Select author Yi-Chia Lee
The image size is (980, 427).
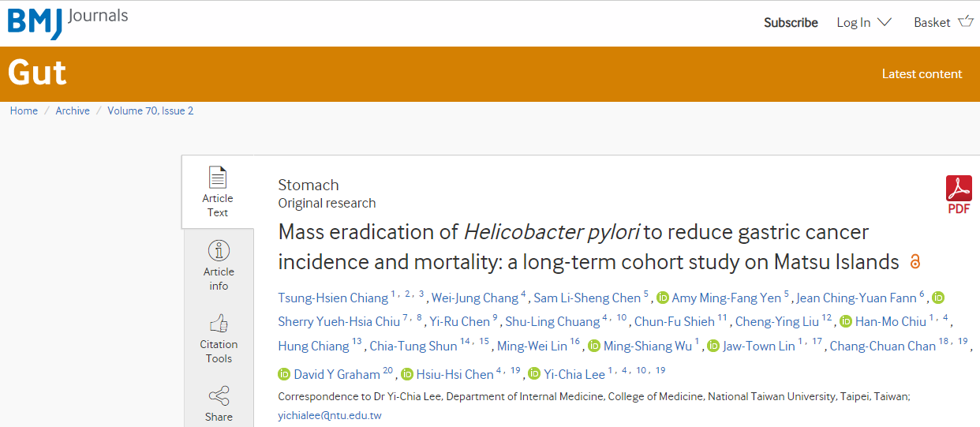click(x=574, y=374)
